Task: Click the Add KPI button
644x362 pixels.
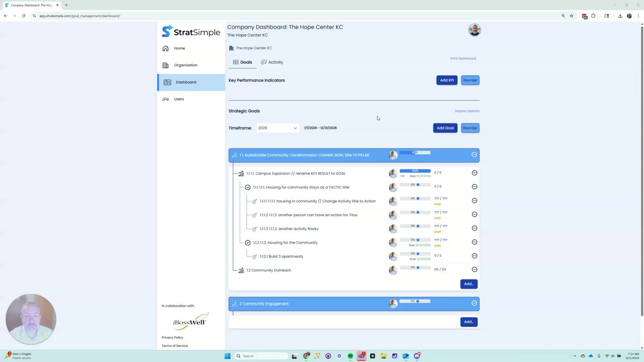Action: 447,80
